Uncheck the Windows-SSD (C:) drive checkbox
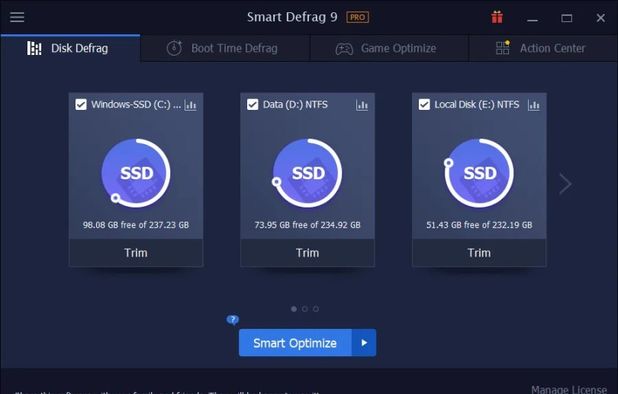Viewport: 618px width, 394px height. [x=81, y=105]
